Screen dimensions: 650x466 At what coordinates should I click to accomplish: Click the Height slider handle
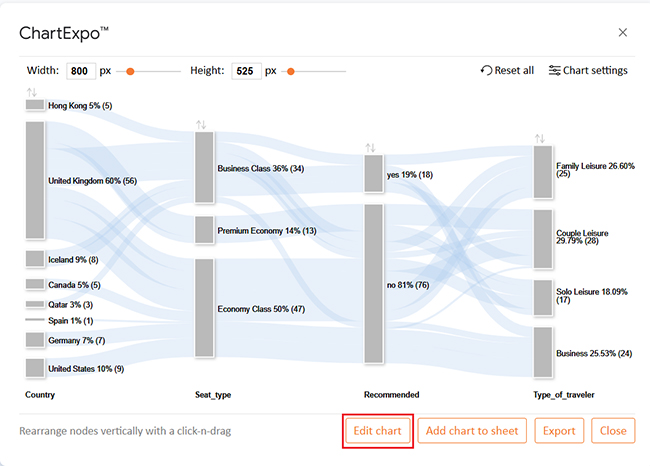click(x=291, y=71)
